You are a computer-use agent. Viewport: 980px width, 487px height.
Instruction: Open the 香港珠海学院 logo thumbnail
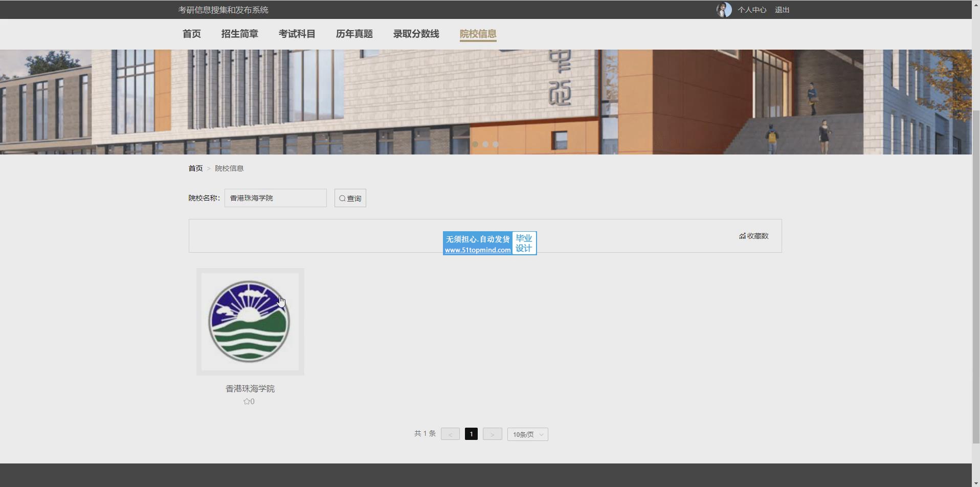(x=250, y=322)
